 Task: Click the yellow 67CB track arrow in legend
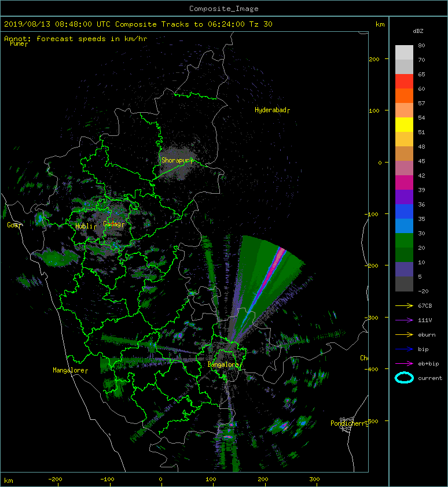click(404, 306)
